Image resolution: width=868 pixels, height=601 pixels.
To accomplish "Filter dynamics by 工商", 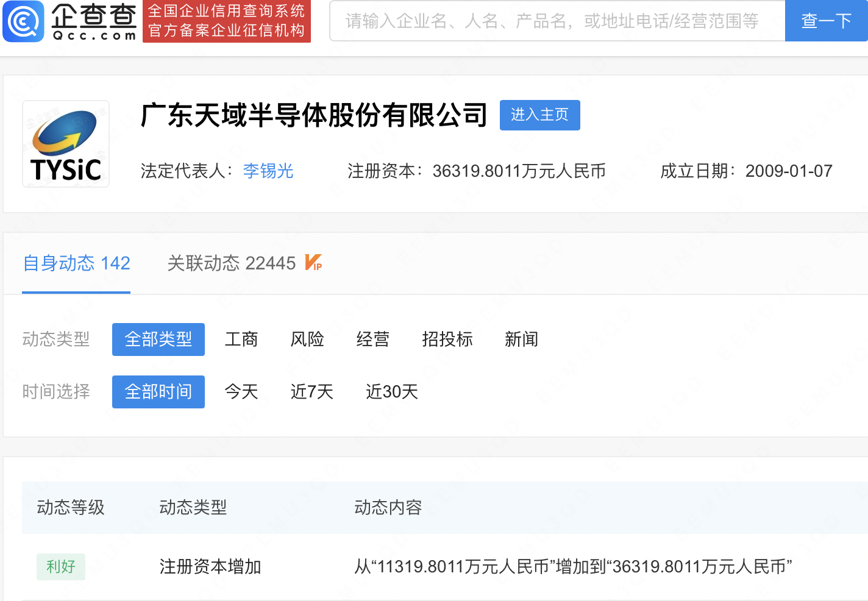I will pos(241,340).
